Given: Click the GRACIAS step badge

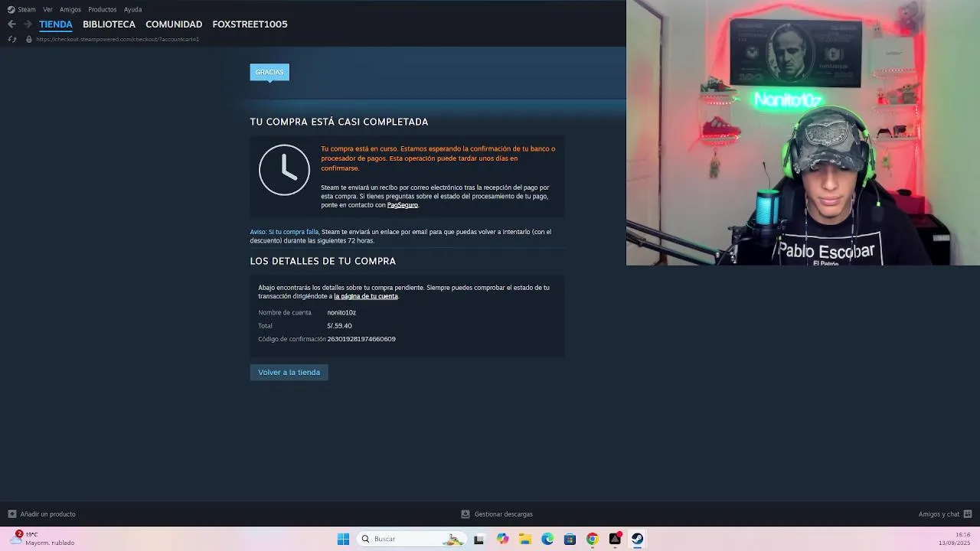Looking at the screenshot, I should (x=269, y=72).
